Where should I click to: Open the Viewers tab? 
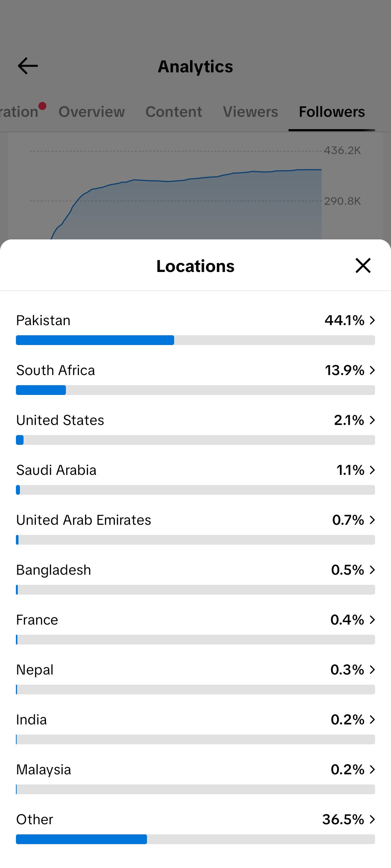tap(251, 112)
